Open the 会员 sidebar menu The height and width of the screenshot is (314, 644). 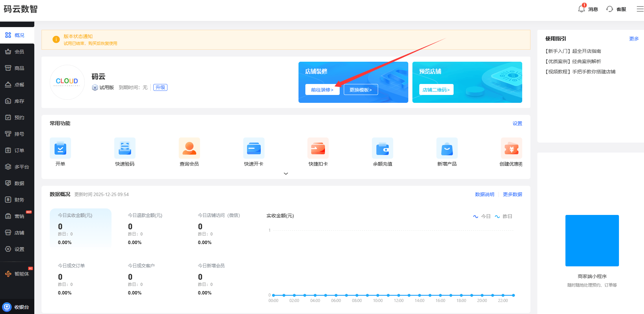tap(17, 52)
